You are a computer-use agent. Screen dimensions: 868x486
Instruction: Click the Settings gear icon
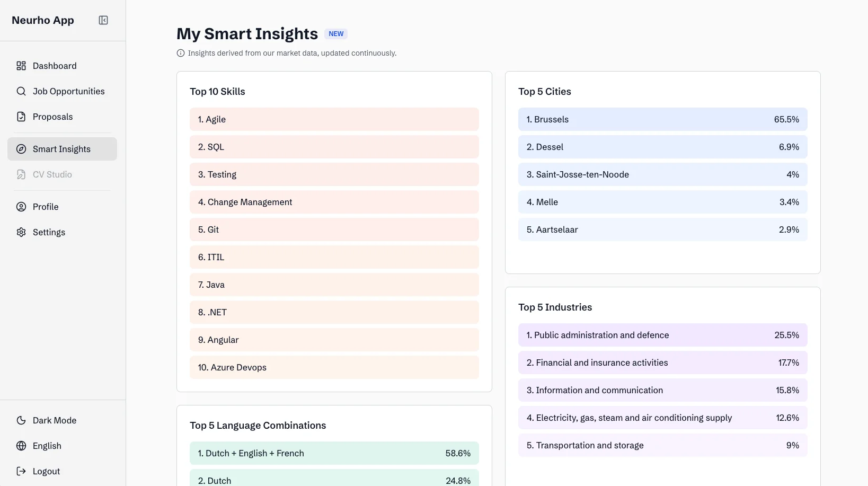21,232
